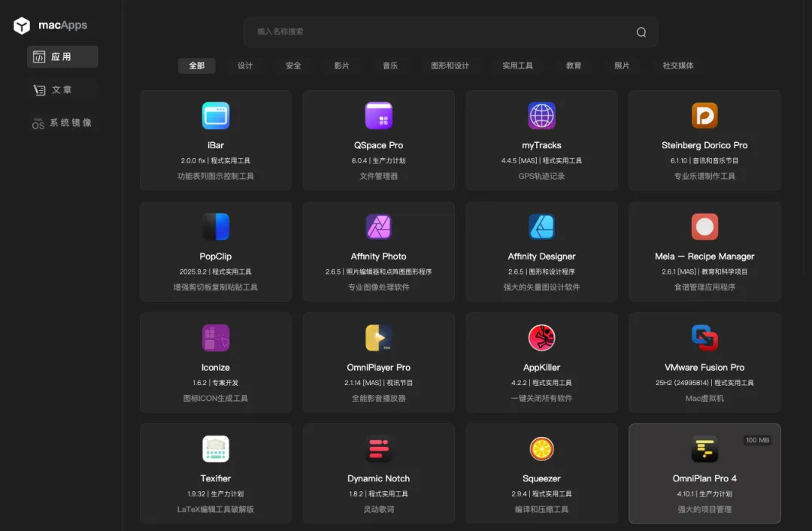Select the 音乐 category tab
This screenshot has height=531, width=812.
tap(390, 65)
